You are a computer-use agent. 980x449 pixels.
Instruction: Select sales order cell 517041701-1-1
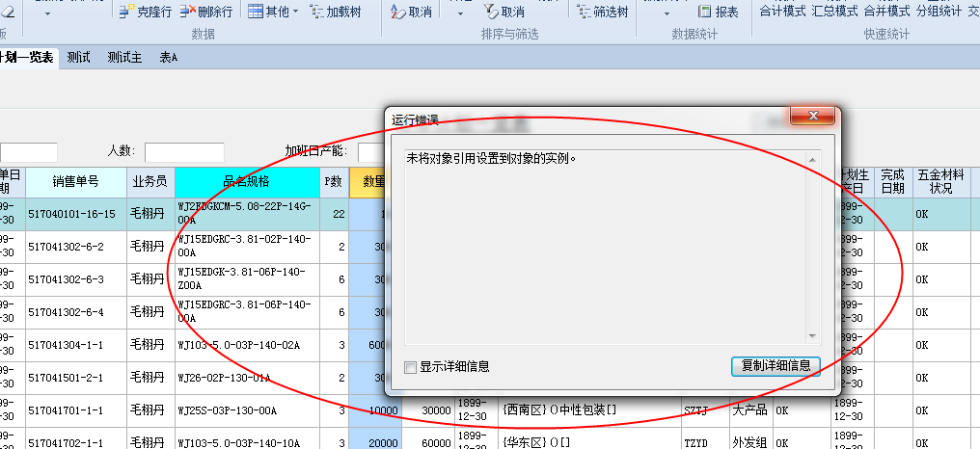click(x=75, y=410)
